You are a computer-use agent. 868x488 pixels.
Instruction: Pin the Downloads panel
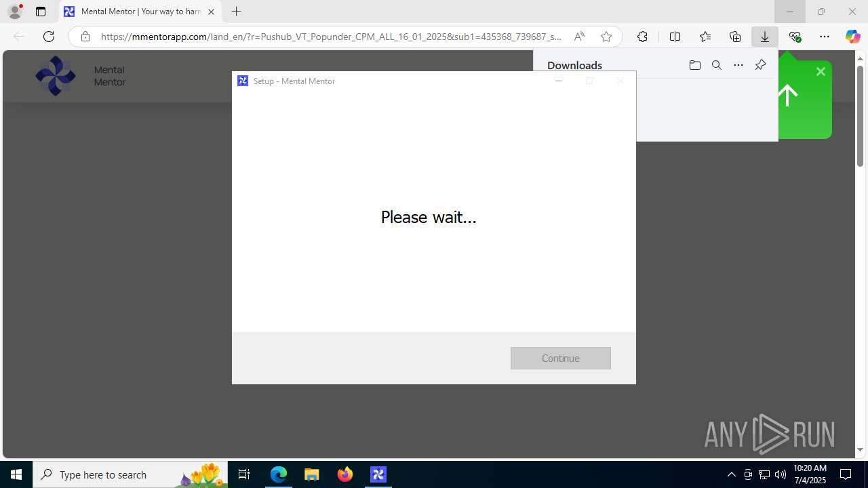coord(760,65)
